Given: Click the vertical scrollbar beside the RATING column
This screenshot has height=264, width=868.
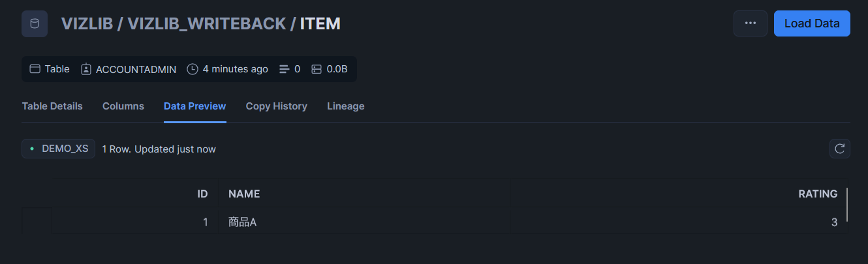Looking at the screenshot, I should point(847,205).
